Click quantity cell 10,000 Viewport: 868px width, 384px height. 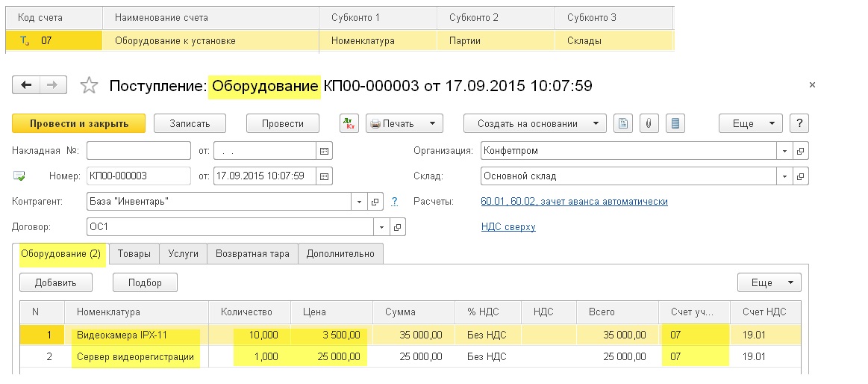click(x=250, y=335)
